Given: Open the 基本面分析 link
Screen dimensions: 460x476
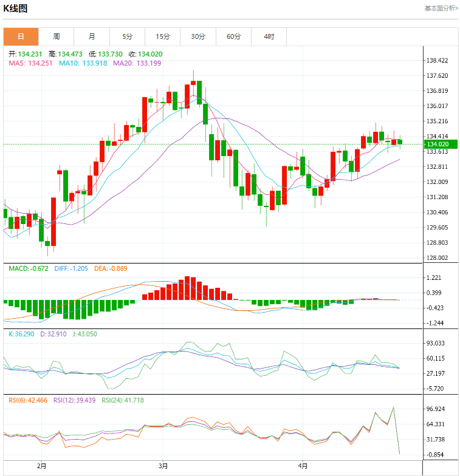Looking at the screenshot, I should tap(441, 8).
